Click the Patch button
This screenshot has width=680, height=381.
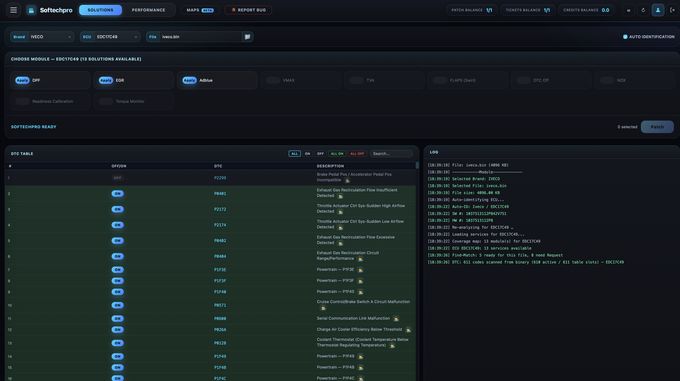(657, 127)
